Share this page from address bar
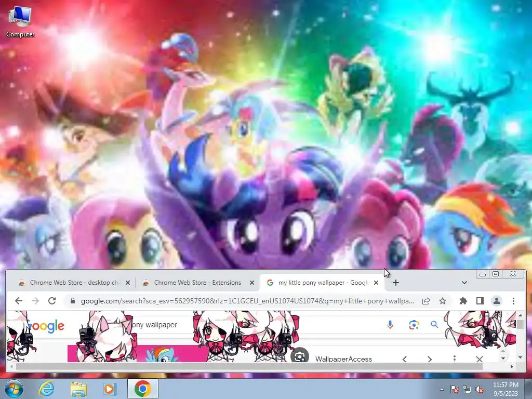 coord(426,301)
